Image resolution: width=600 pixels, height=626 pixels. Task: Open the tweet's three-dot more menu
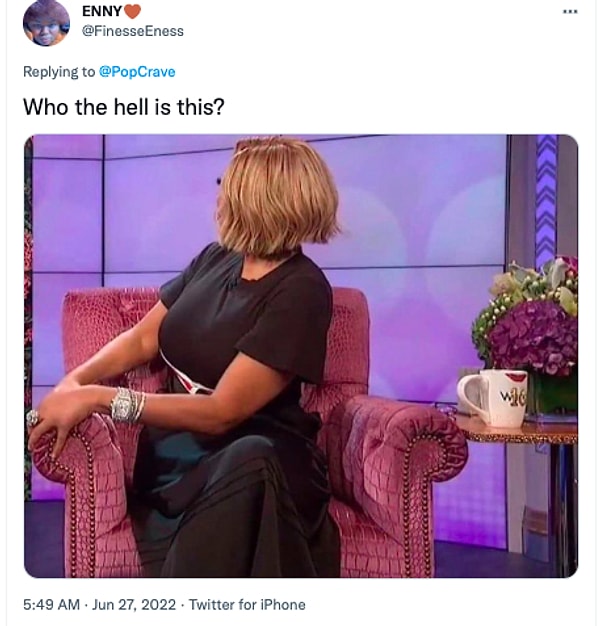tap(570, 12)
